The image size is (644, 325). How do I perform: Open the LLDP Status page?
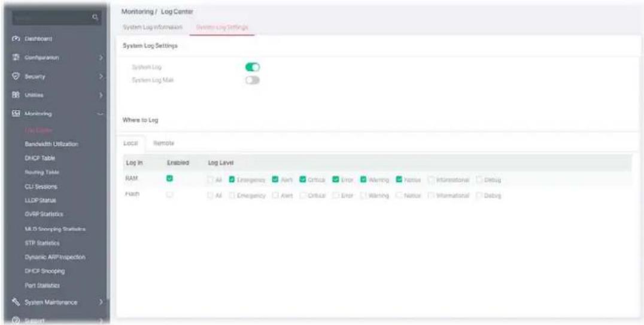click(40, 201)
